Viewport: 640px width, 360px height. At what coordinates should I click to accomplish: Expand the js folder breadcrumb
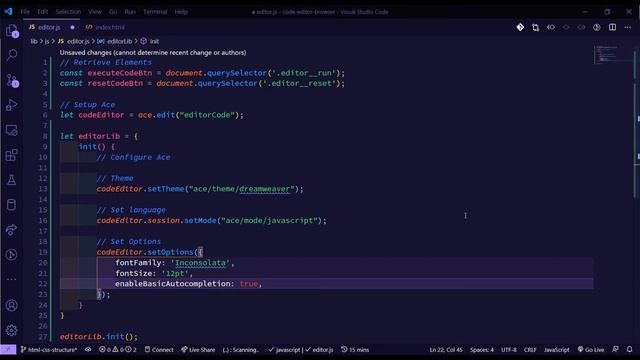coord(47,41)
